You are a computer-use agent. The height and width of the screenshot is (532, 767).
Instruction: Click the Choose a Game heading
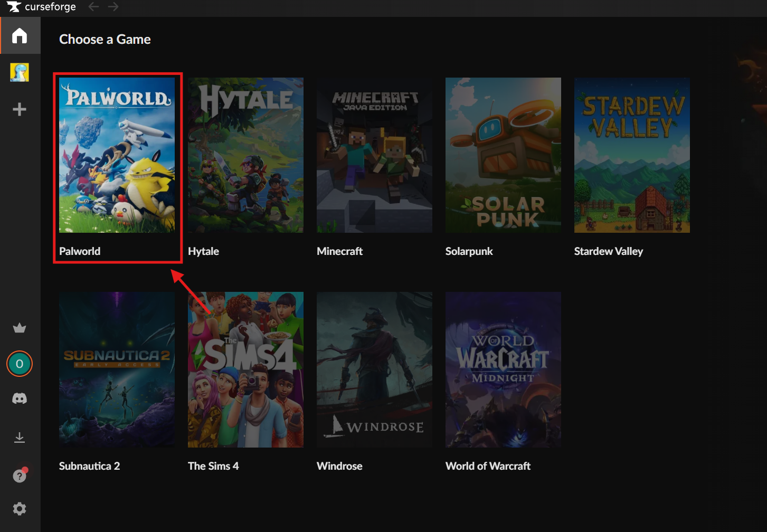[105, 40]
